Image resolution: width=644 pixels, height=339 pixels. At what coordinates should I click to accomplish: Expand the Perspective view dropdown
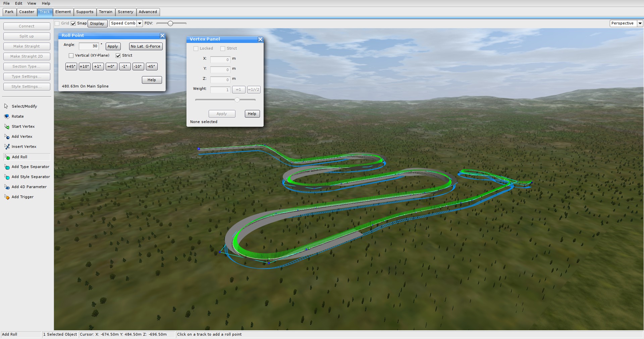pos(640,23)
